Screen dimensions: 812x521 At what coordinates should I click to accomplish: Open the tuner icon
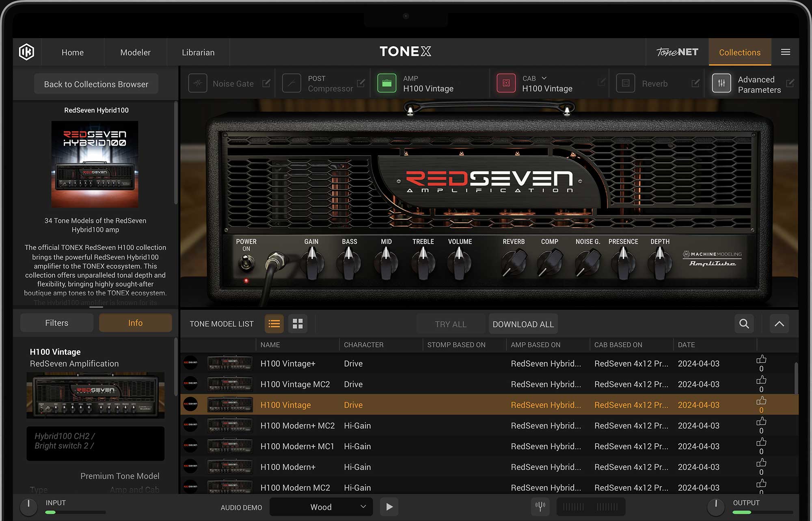click(x=540, y=506)
